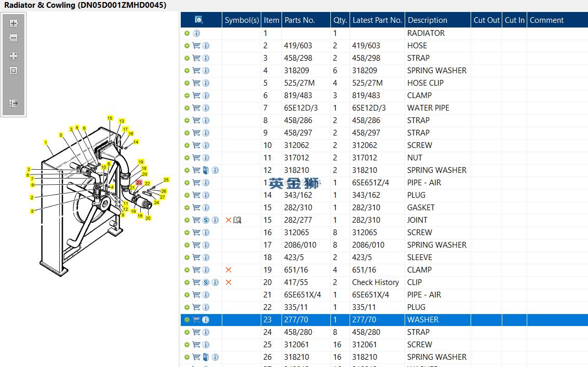Click supersession S icon for JOINT 282/277
Image resolution: width=588 pixels, height=367 pixels.
tap(206, 220)
